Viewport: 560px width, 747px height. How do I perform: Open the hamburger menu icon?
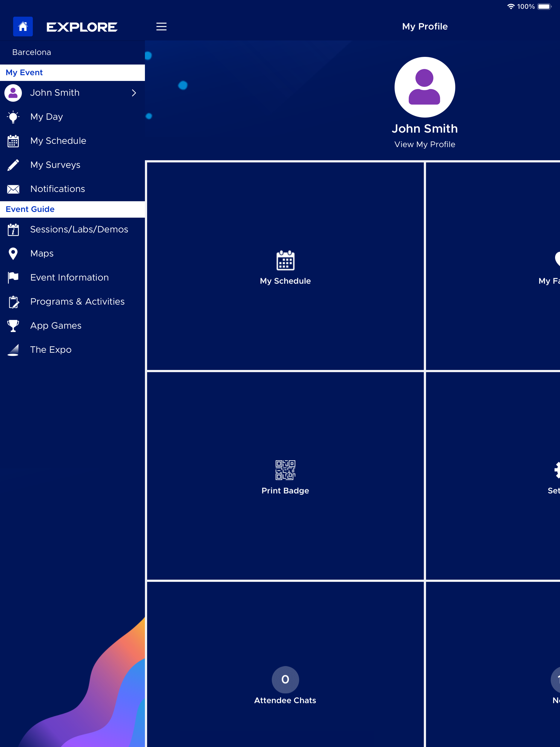(x=161, y=26)
